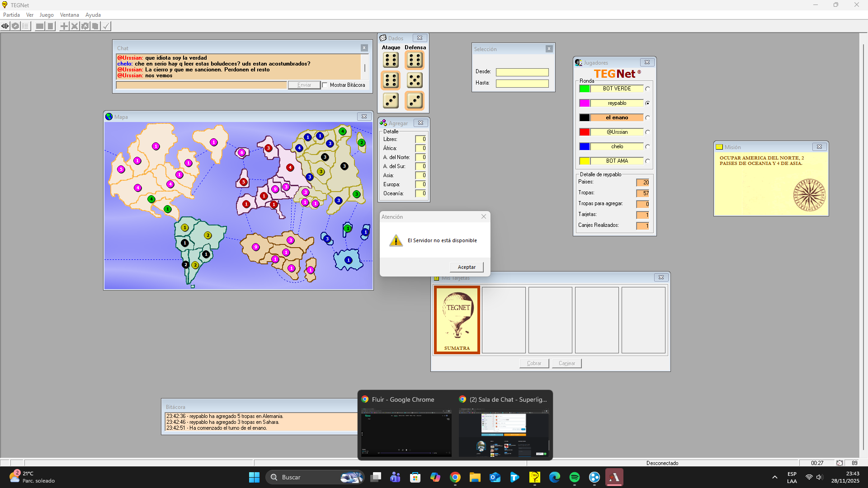Click the Canjear button under cards
Image resolution: width=868 pixels, height=488 pixels.
566,363
